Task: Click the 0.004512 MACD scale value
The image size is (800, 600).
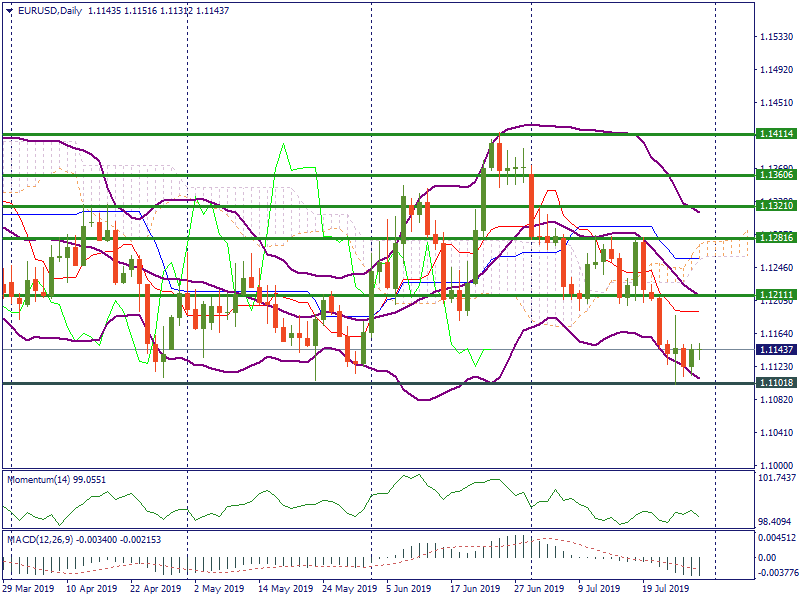Action: point(774,537)
